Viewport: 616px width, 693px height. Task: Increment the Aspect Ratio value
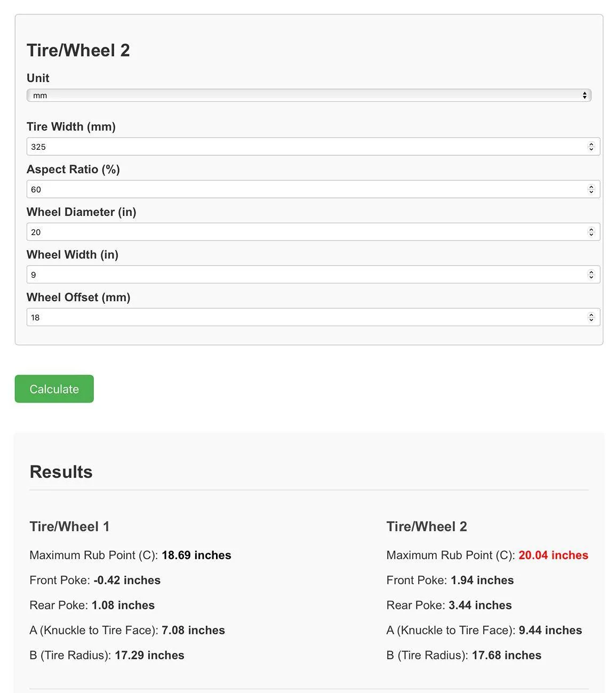(591, 186)
